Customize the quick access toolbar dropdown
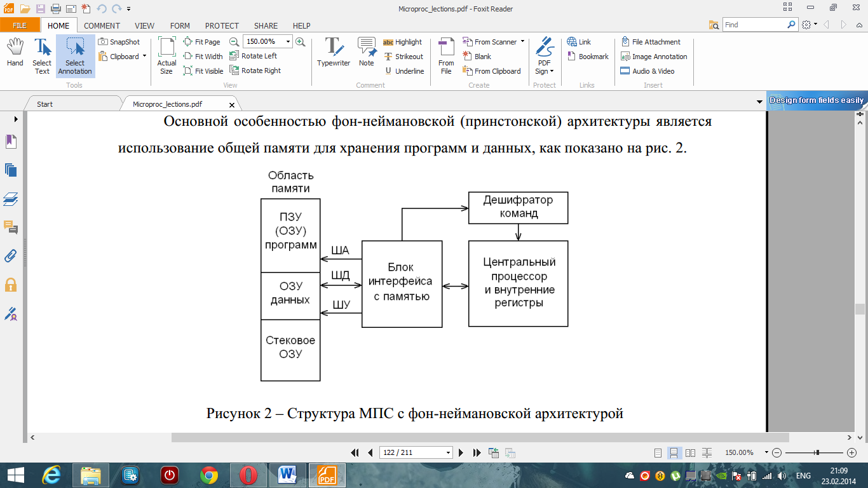 tap(129, 9)
